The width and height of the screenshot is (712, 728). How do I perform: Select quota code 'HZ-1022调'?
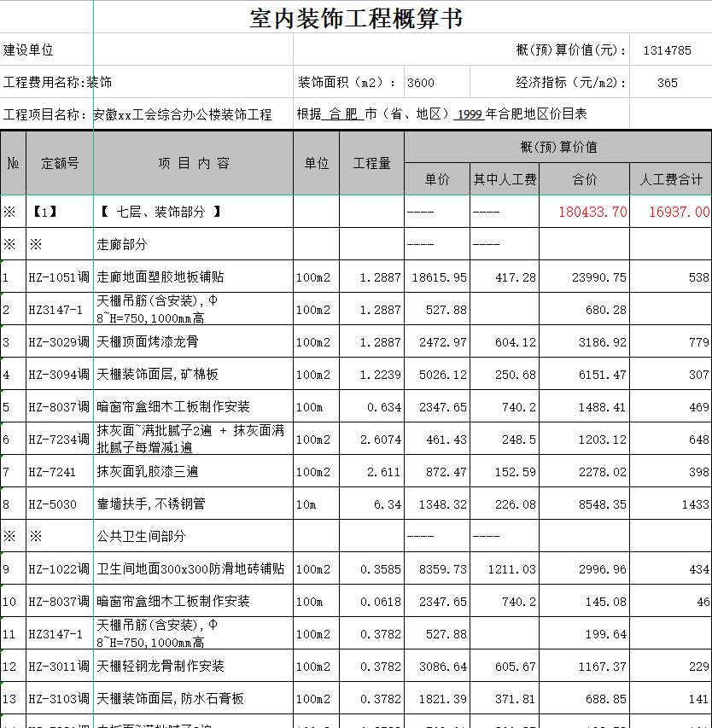[x=59, y=569]
